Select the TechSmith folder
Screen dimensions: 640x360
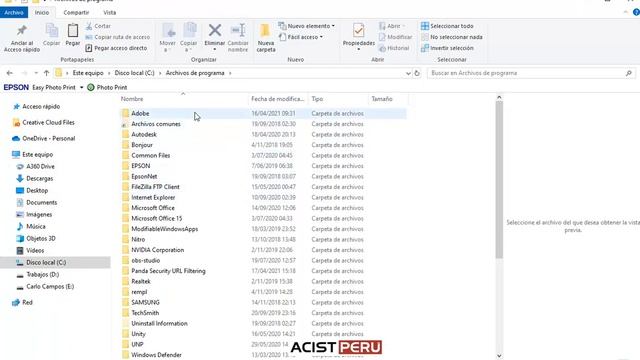click(145, 313)
